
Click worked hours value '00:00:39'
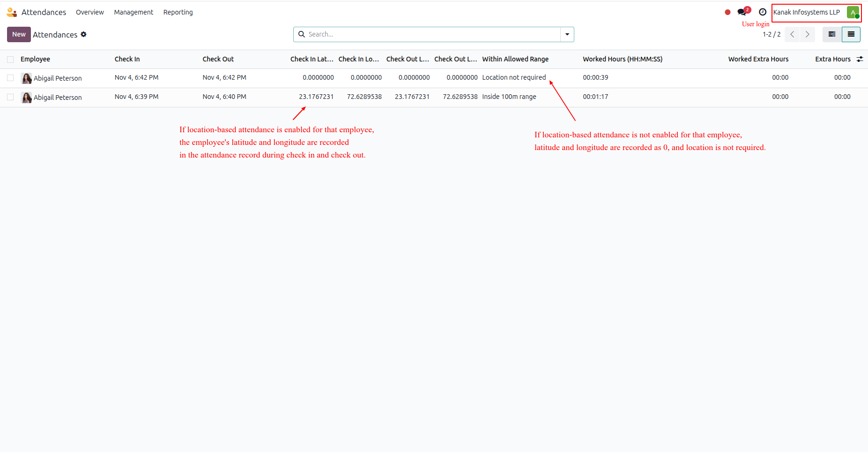tap(595, 77)
